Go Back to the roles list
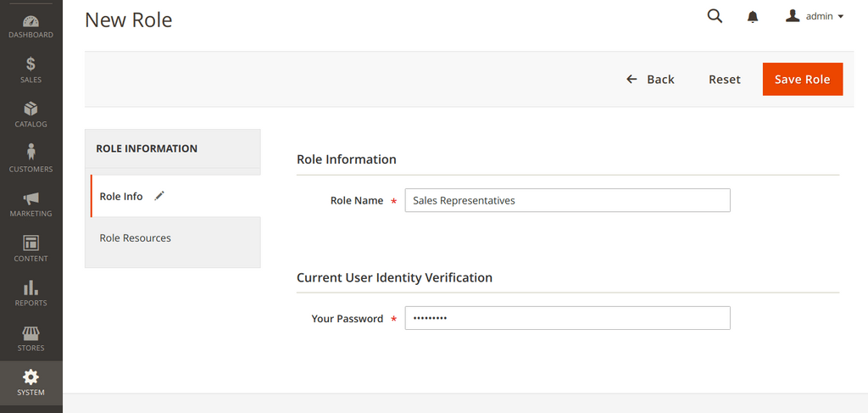Screen dimensions: 868x413 click(x=651, y=79)
